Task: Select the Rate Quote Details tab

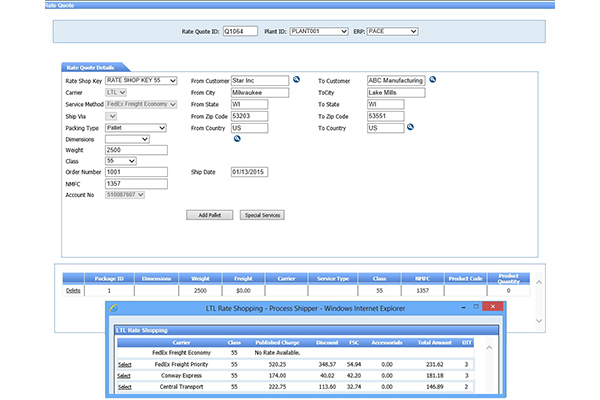Action: [x=90, y=68]
